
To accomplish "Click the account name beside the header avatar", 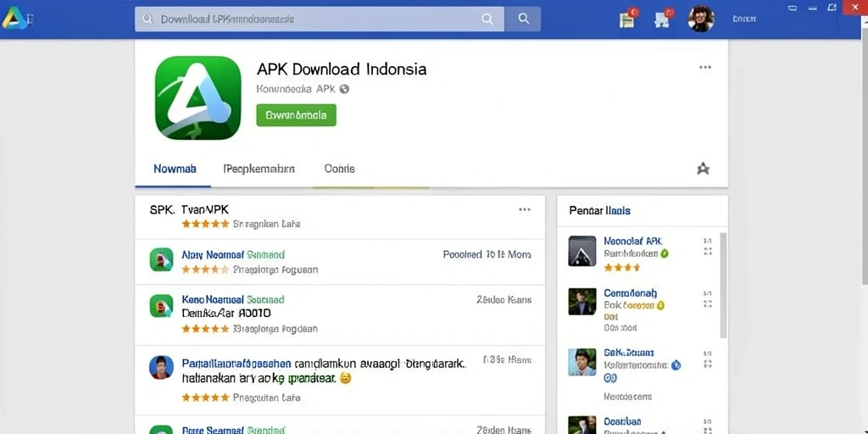I will 744,19.
